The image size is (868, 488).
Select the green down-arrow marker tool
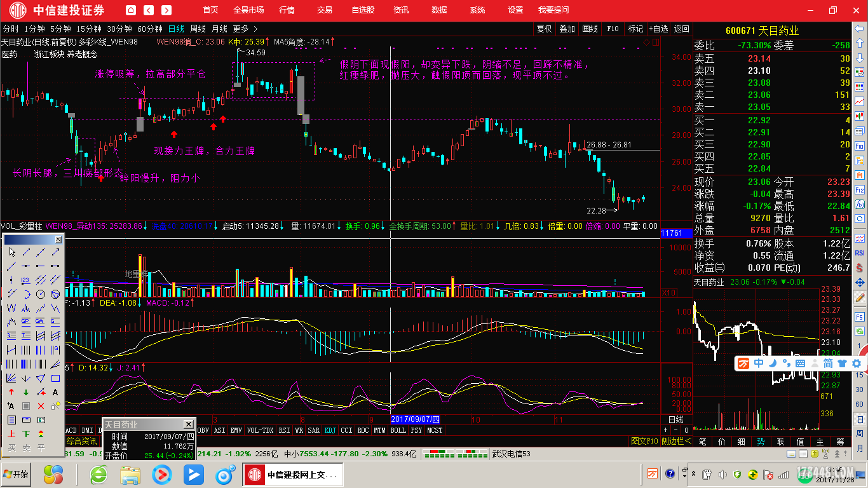click(x=26, y=391)
